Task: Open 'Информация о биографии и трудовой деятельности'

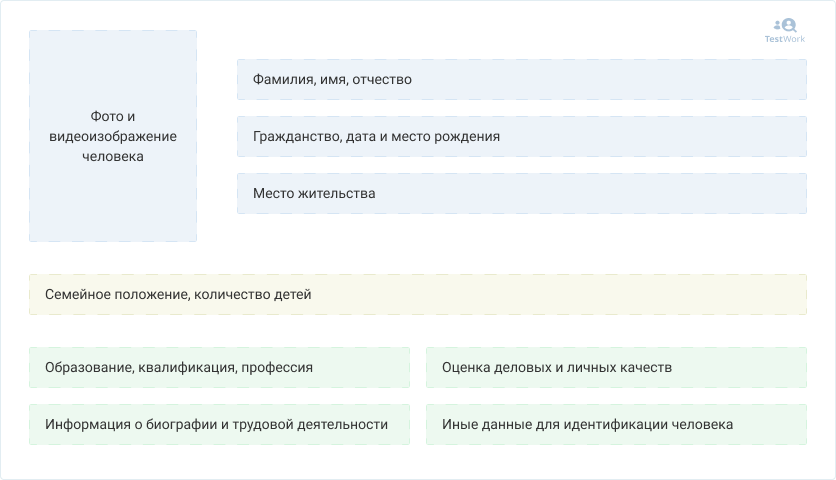Action: (219, 424)
